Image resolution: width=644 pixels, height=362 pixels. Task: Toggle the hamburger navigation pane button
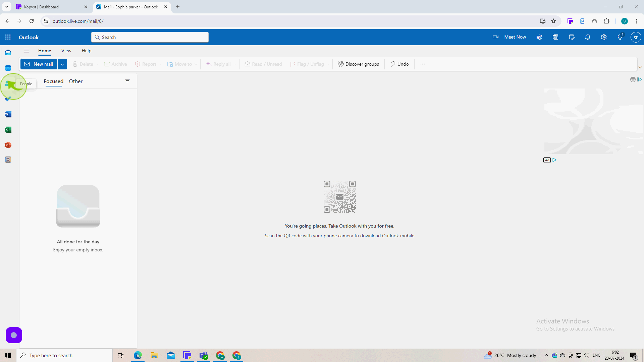click(x=26, y=51)
